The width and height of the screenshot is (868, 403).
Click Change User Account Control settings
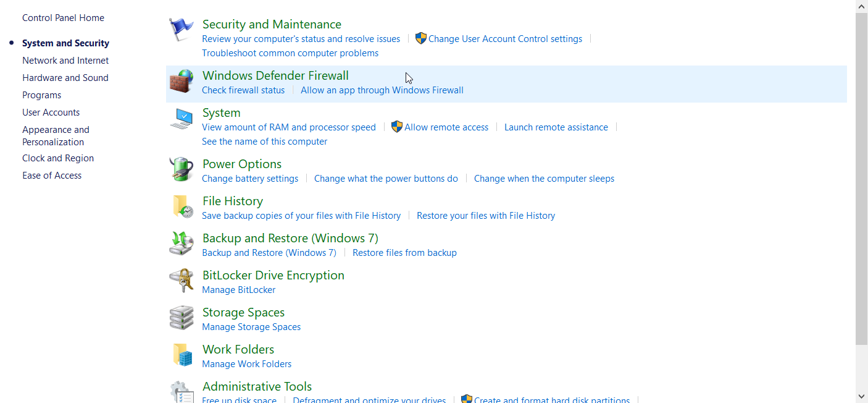point(505,39)
